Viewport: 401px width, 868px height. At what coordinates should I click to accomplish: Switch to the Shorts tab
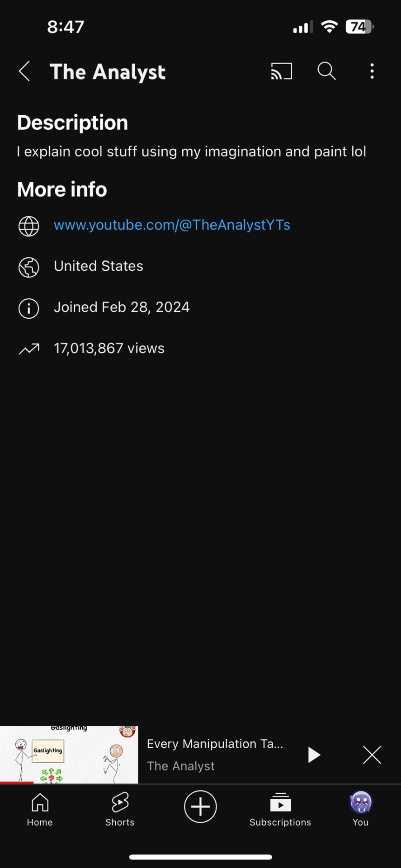tap(120, 810)
